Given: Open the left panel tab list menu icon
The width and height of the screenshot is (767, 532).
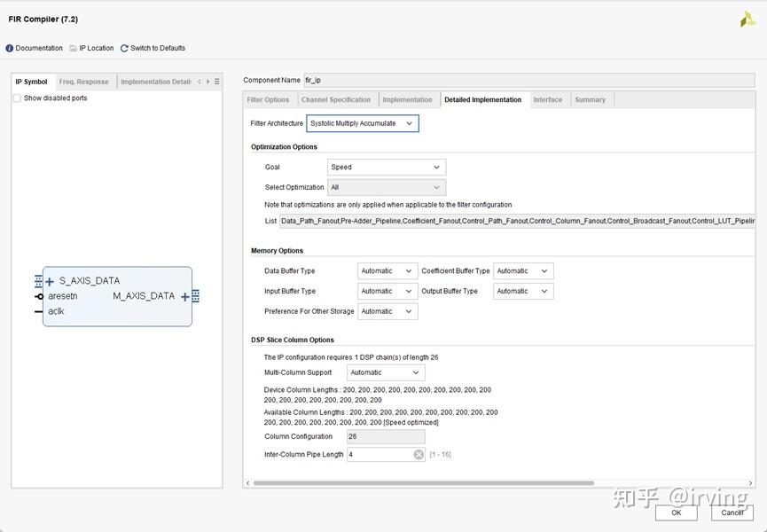Looking at the screenshot, I should coord(217,82).
